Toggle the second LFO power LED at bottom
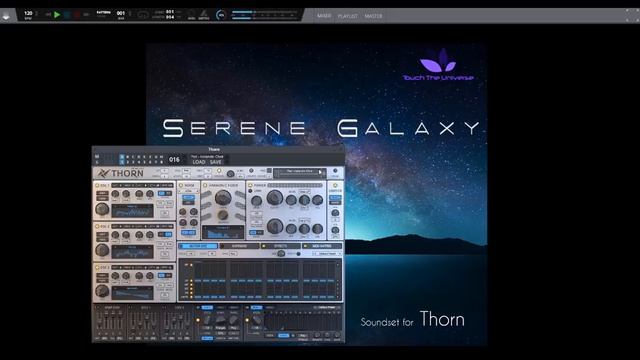The height and width of the screenshot is (360, 640). (x=247, y=320)
